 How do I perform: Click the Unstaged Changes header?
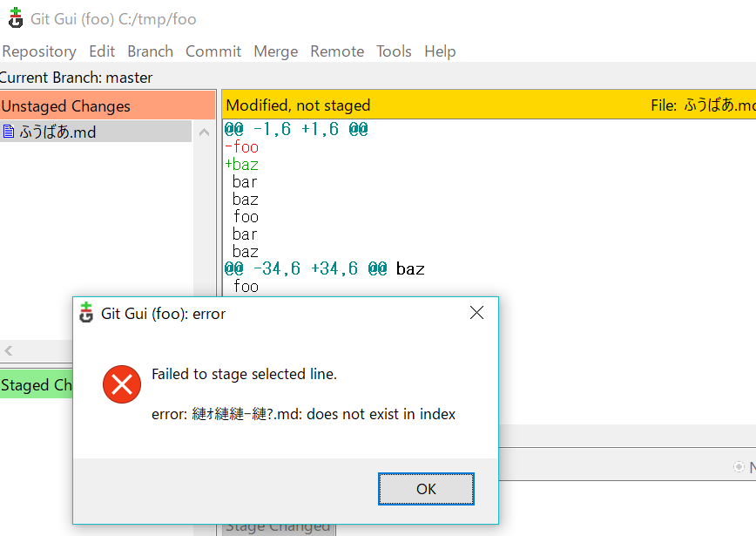(x=107, y=105)
